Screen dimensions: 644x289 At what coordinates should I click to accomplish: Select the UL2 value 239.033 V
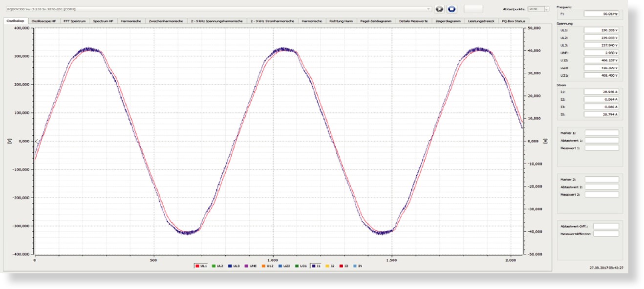click(601, 38)
